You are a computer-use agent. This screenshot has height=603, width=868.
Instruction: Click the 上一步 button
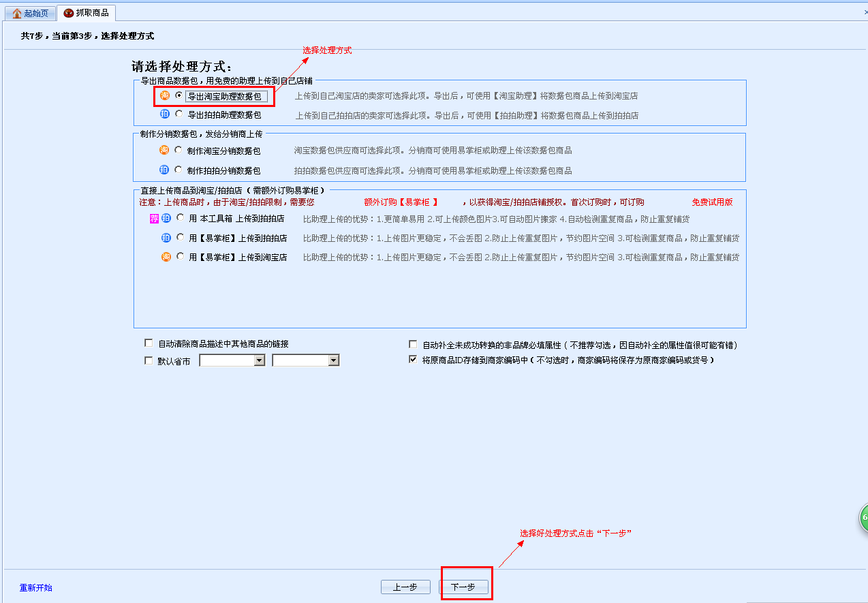[x=405, y=587]
